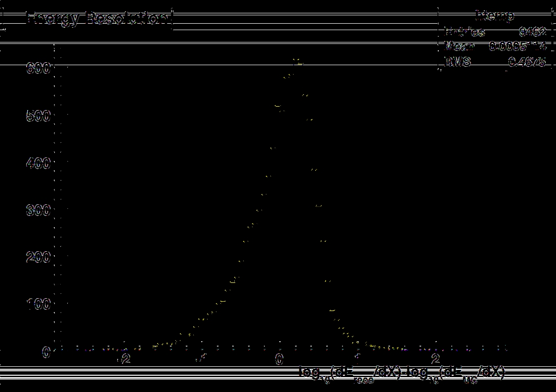Viewport: 556px width, 392px height.
Task: Click the 0 label at y-axis origin
Action: (46, 352)
